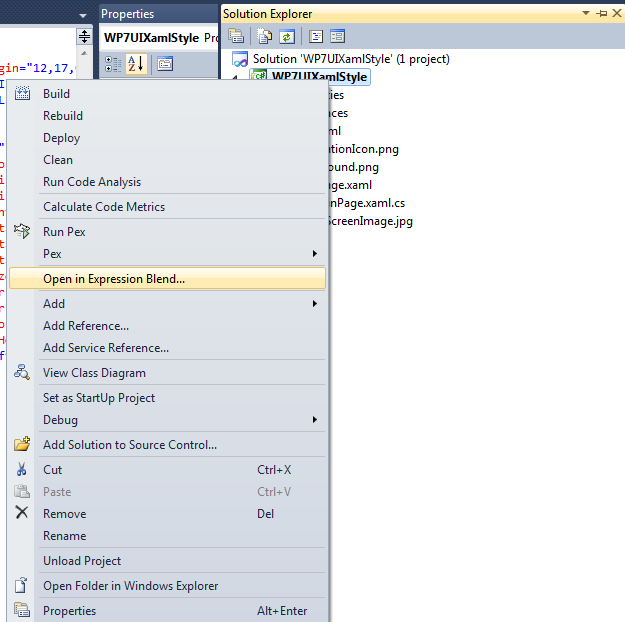The width and height of the screenshot is (625, 622).
Task: Click the editor split handle button
Action: pyautogui.click(x=84, y=37)
